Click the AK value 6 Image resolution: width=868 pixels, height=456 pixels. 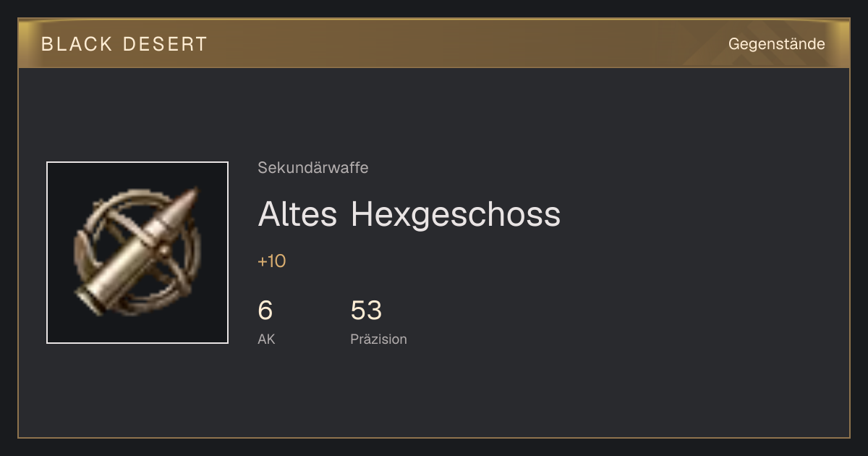coord(265,311)
